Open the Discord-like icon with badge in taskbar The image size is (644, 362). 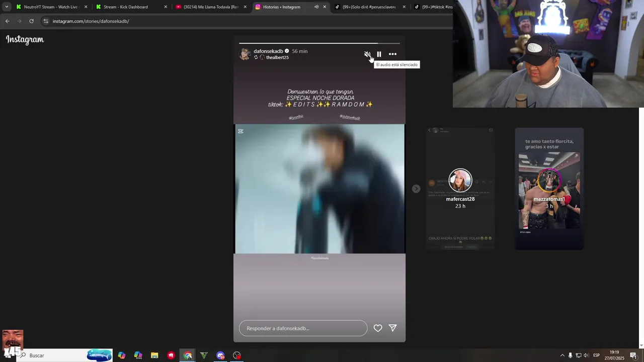pos(220,355)
